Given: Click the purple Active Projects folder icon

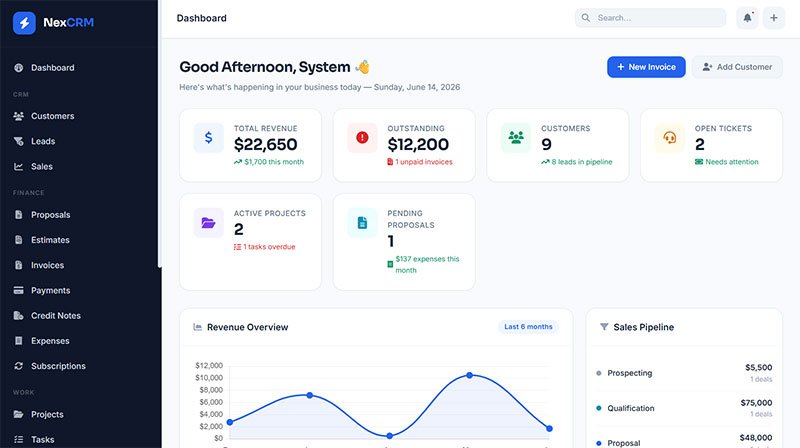Looking at the screenshot, I should 209,222.
